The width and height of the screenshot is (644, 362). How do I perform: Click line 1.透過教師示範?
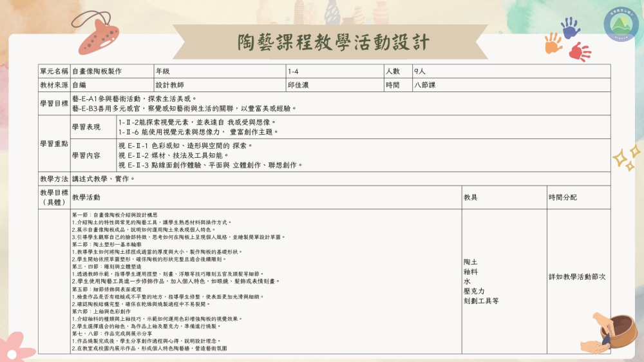(x=168, y=274)
